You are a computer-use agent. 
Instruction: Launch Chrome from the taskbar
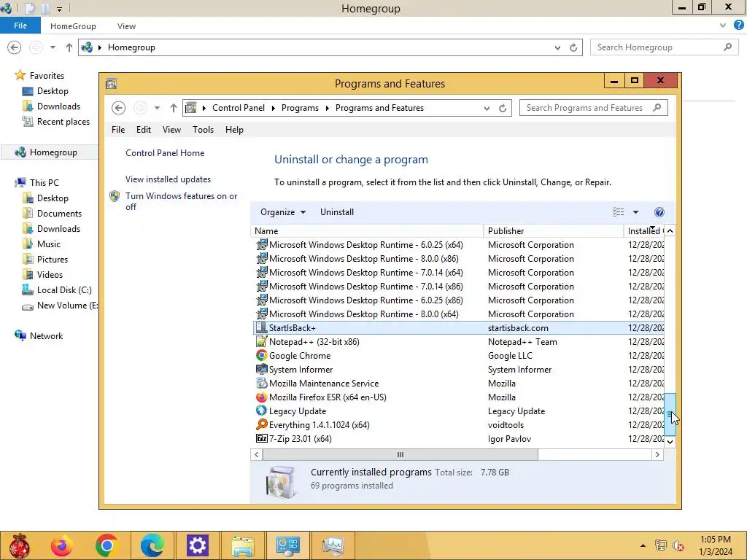(107, 545)
